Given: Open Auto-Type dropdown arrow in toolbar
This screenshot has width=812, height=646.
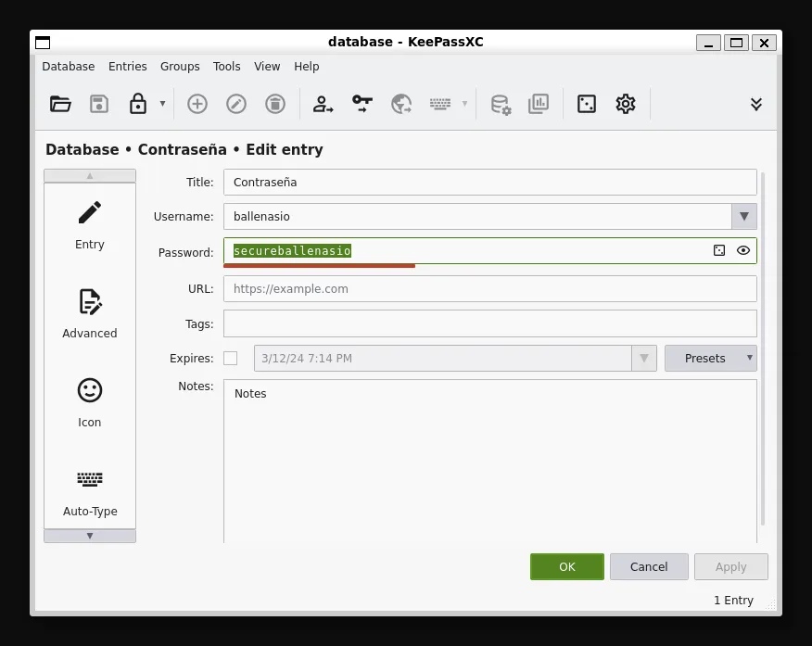Looking at the screenshot, I should pos(464,104).
